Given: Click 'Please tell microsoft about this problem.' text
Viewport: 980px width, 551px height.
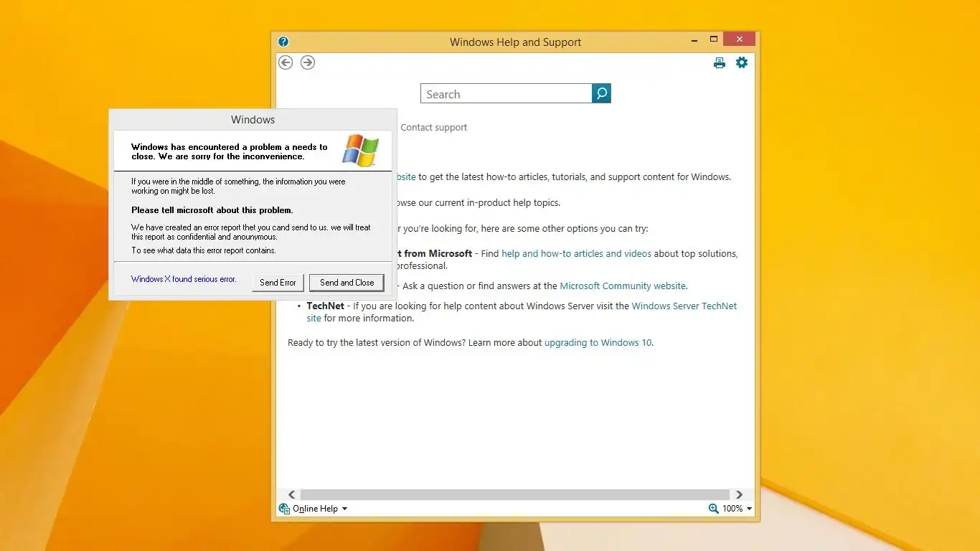Looking at the screenshot, I should [x=212, y=210].
